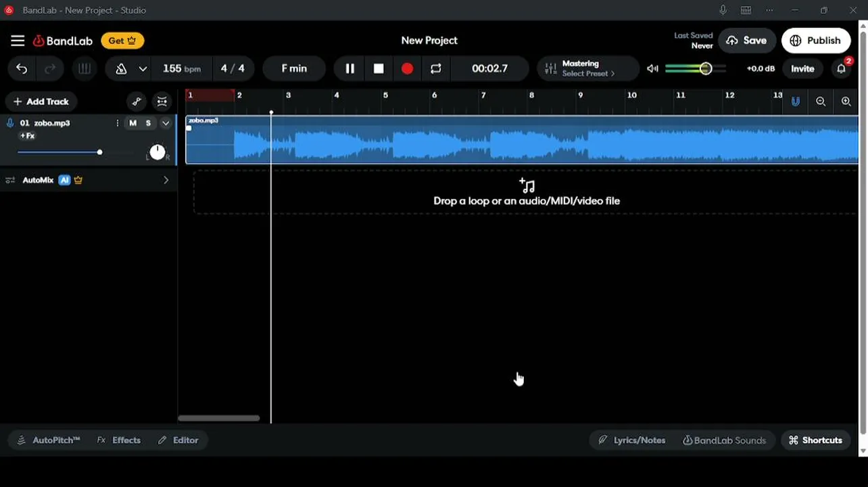Add a new track
This screenshot has width=868, height=487.
[41, 101]
